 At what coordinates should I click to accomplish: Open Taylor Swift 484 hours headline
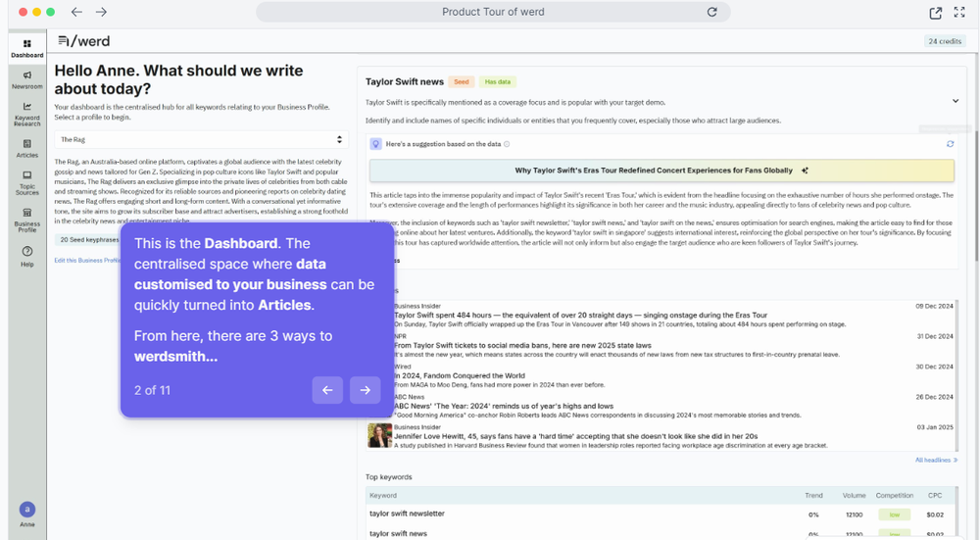(580, 315)
